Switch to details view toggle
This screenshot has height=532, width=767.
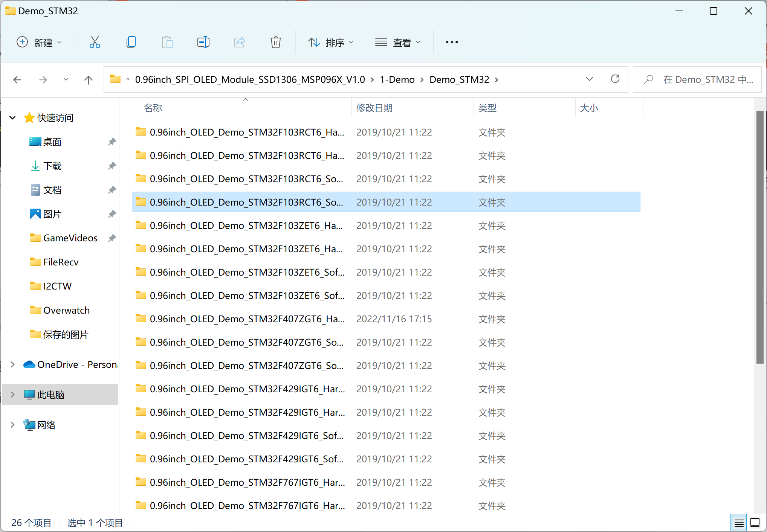point(738,523)
